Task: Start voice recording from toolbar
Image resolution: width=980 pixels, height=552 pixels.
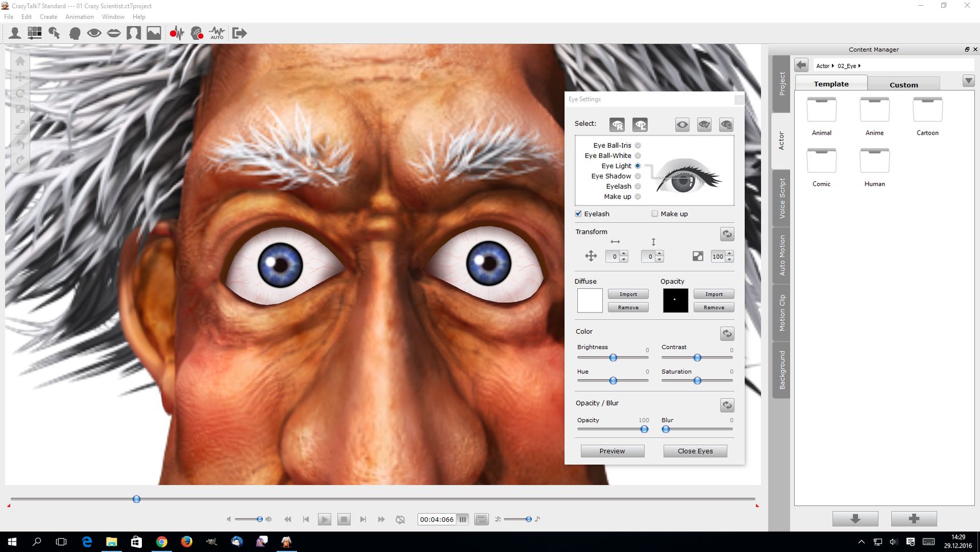Action: (x=177, y=33)
